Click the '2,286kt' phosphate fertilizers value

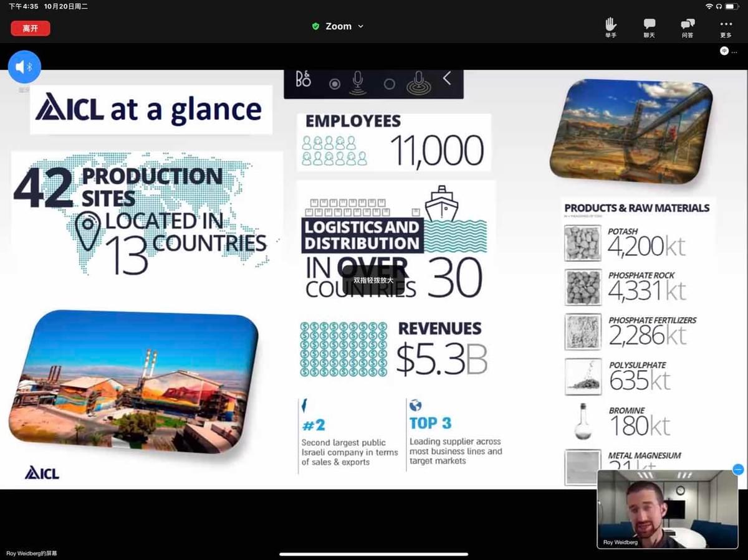pyautogui.click(x=647, y=336)
